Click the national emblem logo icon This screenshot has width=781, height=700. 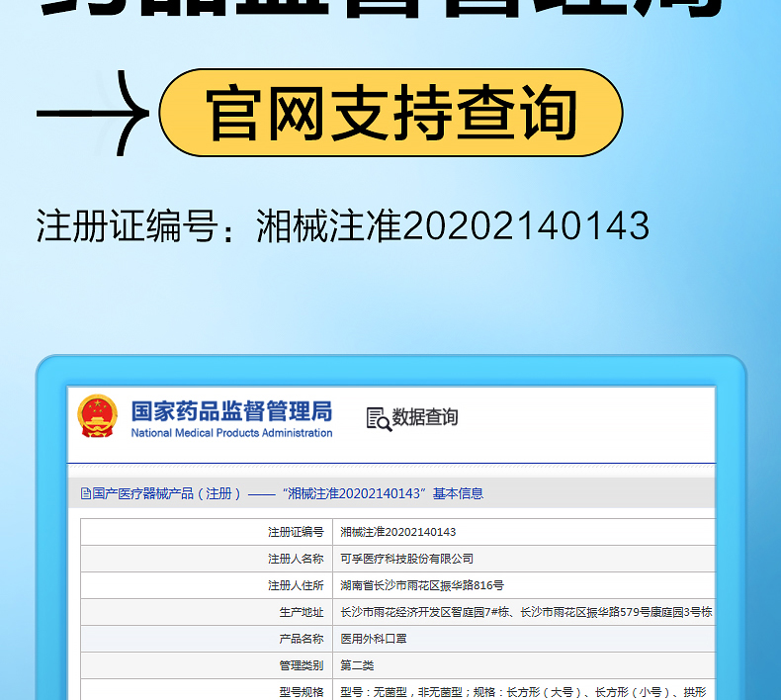tap(97, 416)
